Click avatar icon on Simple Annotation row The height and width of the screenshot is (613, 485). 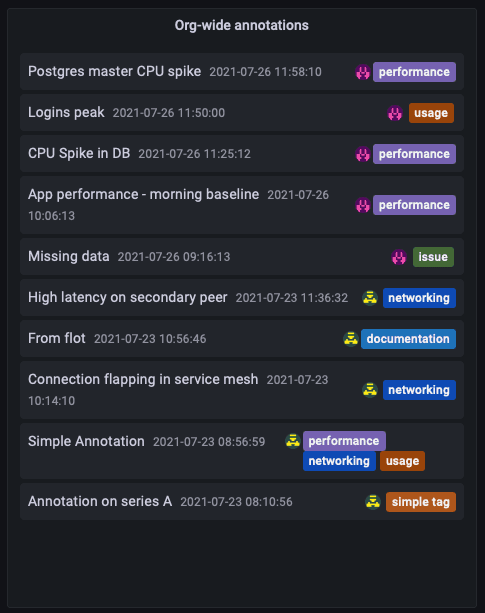[292, 441]
